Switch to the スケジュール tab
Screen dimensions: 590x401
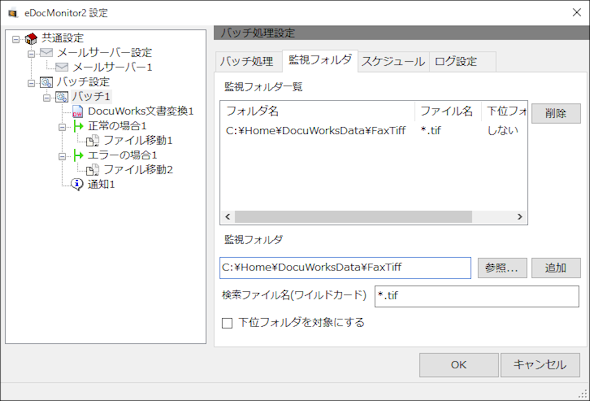[393, 61]
